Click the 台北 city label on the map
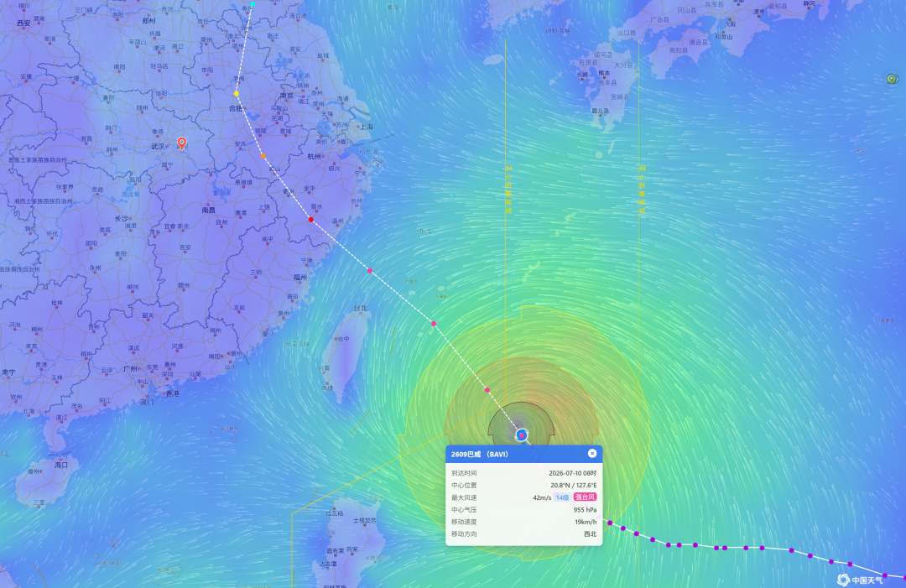The image size is (906, 588). (x=360, y=308)
